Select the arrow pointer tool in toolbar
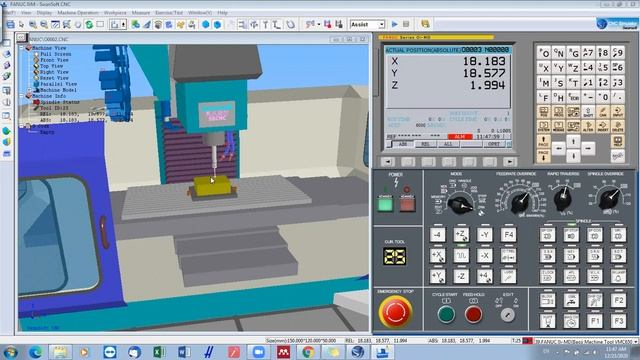This screenshot has width=640, height=360. [x=22, y=24]
